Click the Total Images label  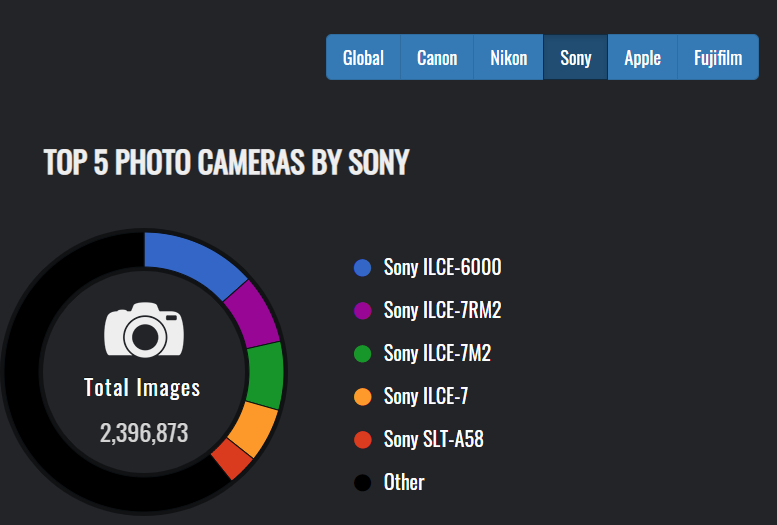coord(142,388)
